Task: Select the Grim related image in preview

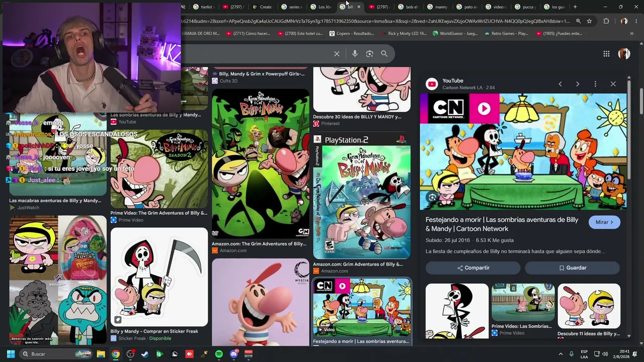Action: 457,311
